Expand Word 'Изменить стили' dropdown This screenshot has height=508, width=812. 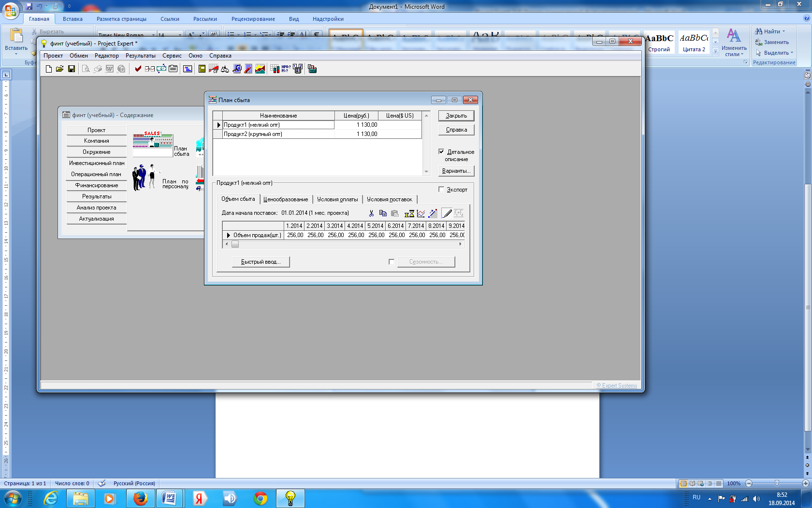[x=734, y=43]
